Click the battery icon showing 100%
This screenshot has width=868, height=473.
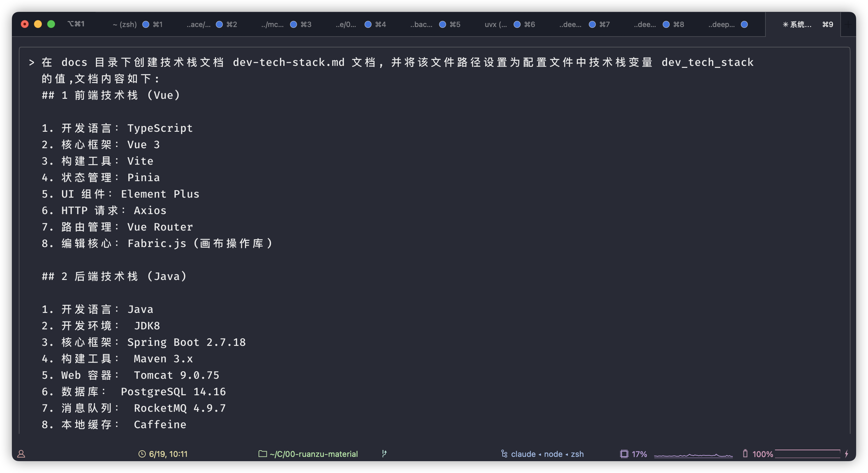click(x=745, y=454)
